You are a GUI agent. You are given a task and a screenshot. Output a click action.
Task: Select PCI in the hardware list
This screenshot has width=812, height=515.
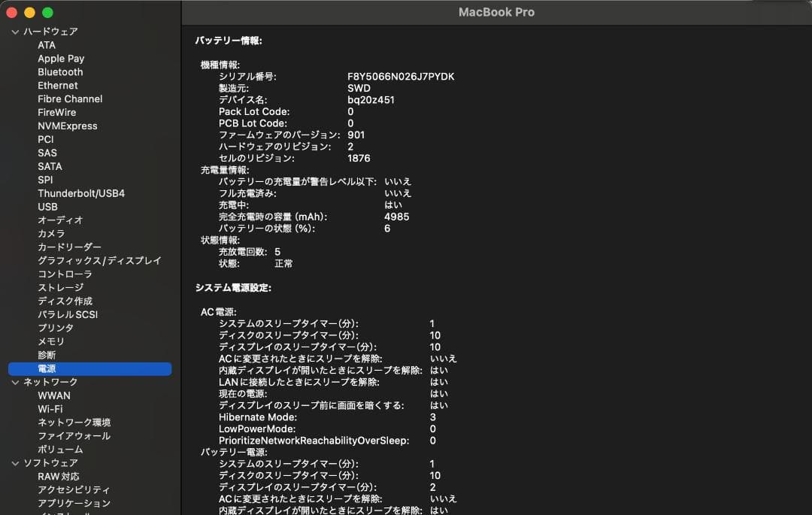click(x=46, y=139)
